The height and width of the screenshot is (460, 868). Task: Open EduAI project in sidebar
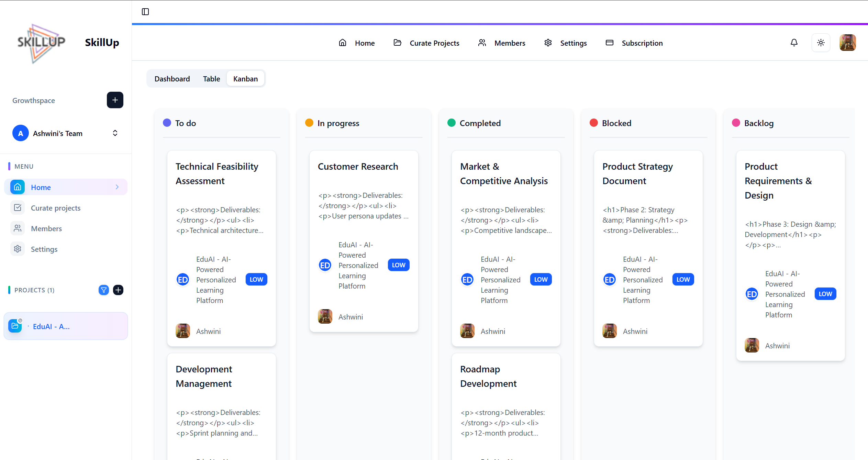pyautogui.click(x=66, y=326)
